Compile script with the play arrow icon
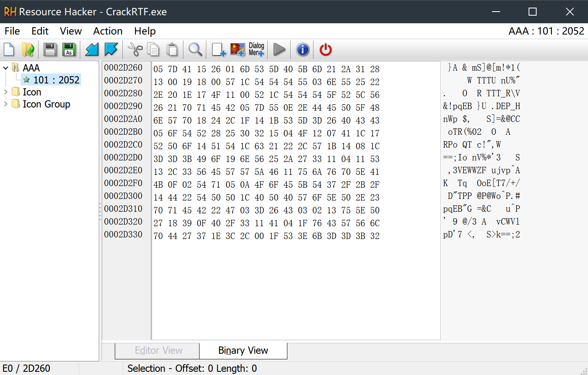This screenshot has width=588, height=375. pos(279,50)
